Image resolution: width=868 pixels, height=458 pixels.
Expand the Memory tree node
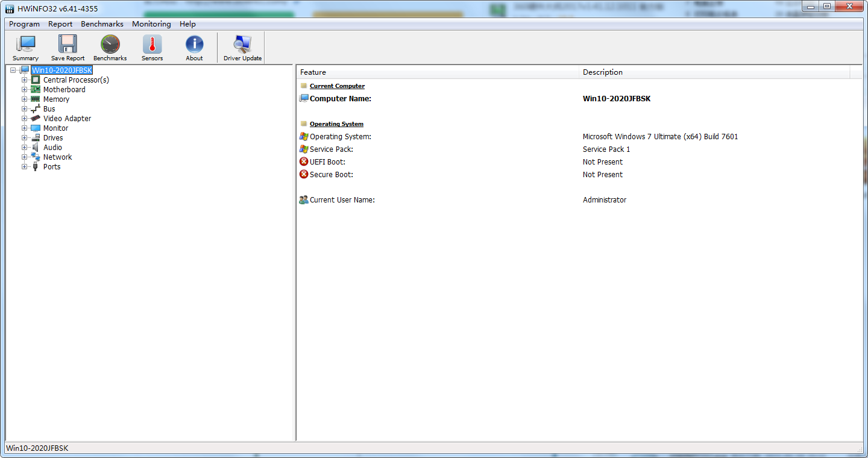(25, 99)
